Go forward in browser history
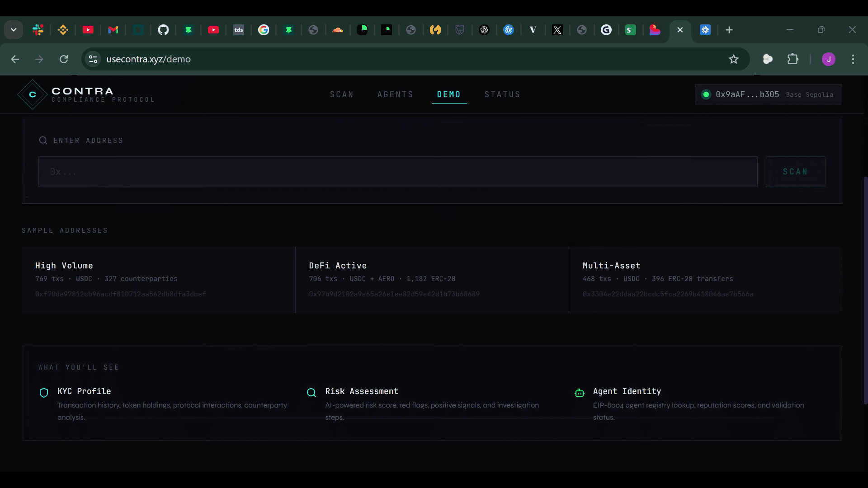868x488 pixels. (39, 59)
